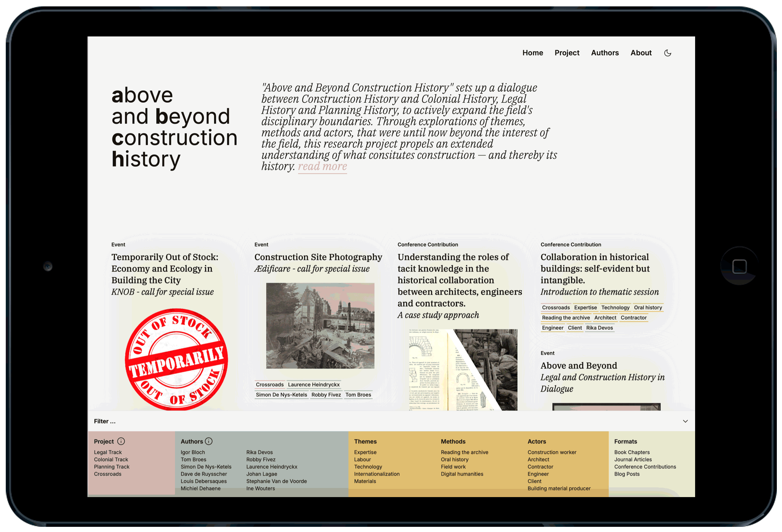Filter by Building material producer actor

pos(559,488)
